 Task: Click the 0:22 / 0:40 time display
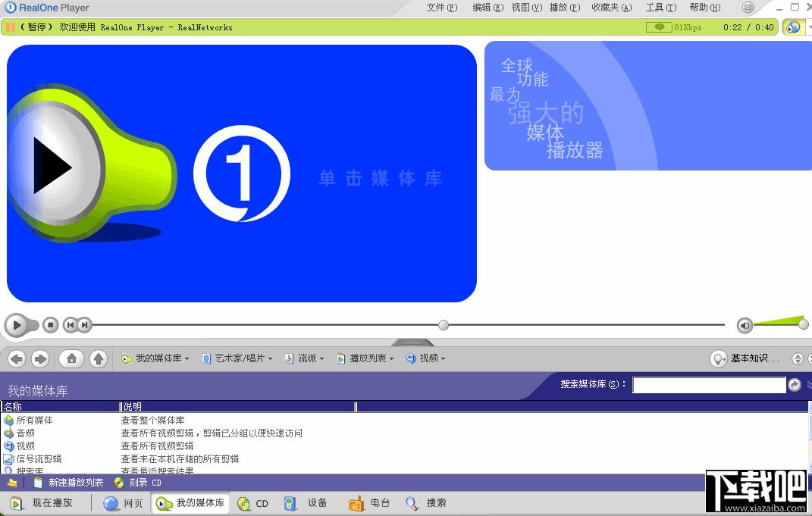click(748, 27)
